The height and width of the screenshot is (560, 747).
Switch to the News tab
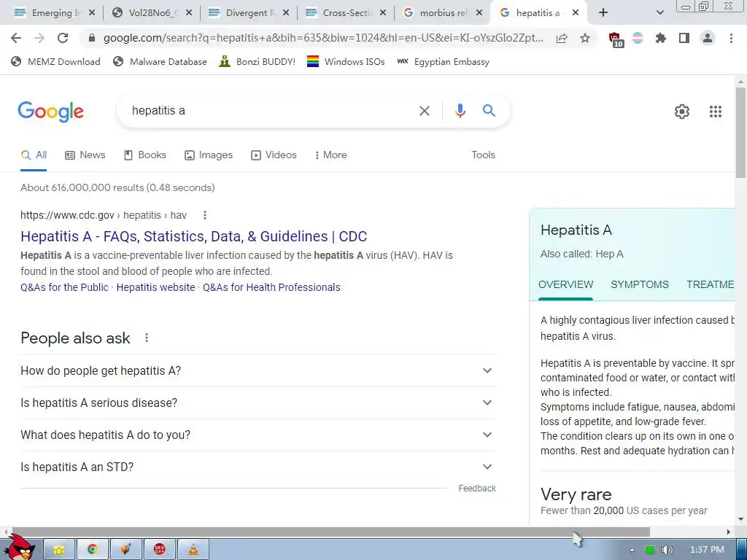(x=85, y=155)
